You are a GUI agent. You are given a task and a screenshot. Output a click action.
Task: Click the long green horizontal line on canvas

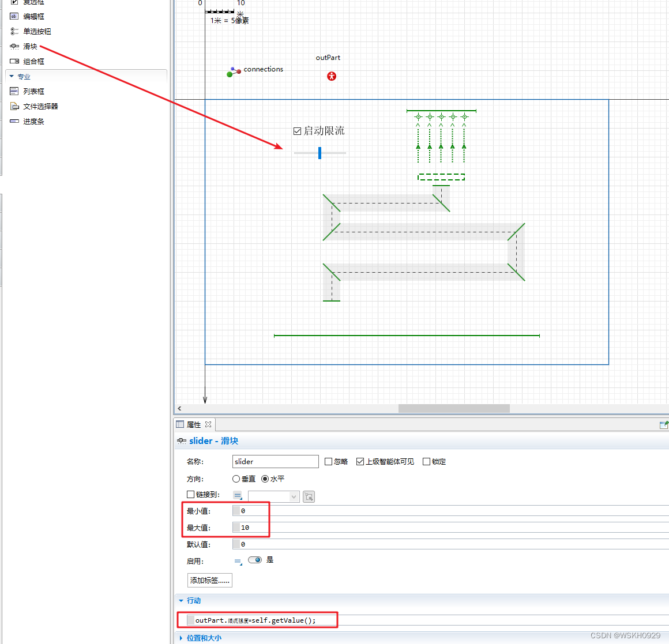(x=407, y=336)
